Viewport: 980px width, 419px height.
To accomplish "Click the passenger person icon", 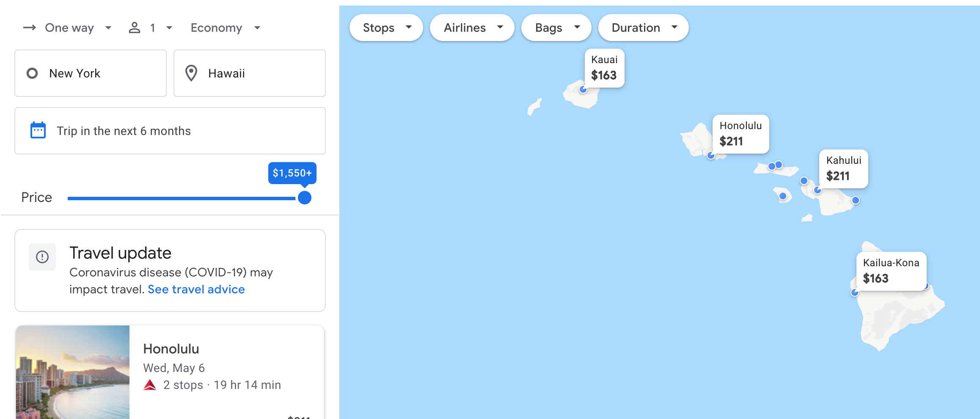I will [x=135, y=28].
